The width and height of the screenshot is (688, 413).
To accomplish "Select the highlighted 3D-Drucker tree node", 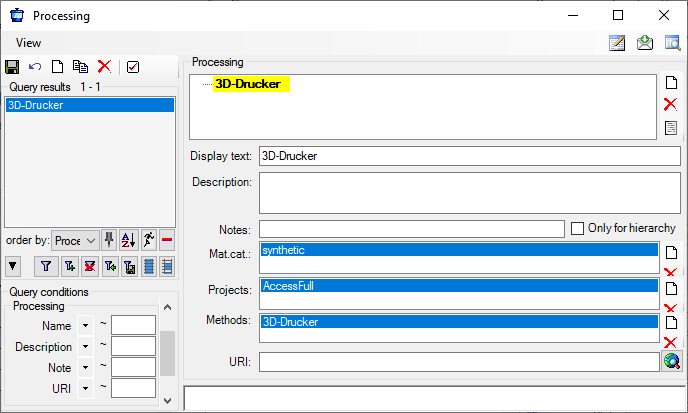I will pyautogui.click(x=250, y=84).
